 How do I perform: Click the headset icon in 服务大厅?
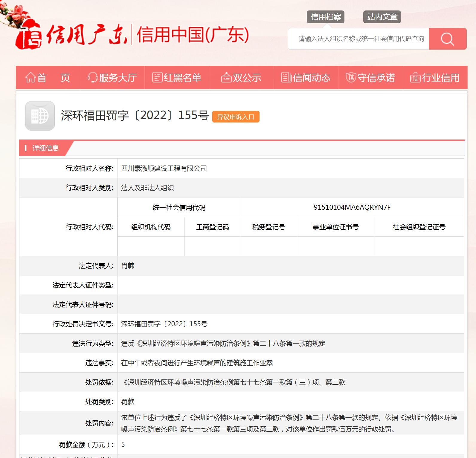93,77
